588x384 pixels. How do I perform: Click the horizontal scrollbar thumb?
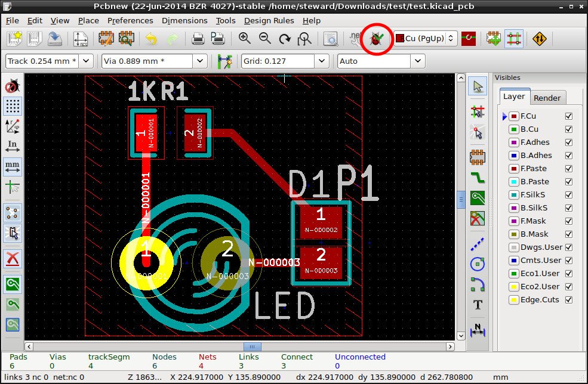[x=253, y=346]
